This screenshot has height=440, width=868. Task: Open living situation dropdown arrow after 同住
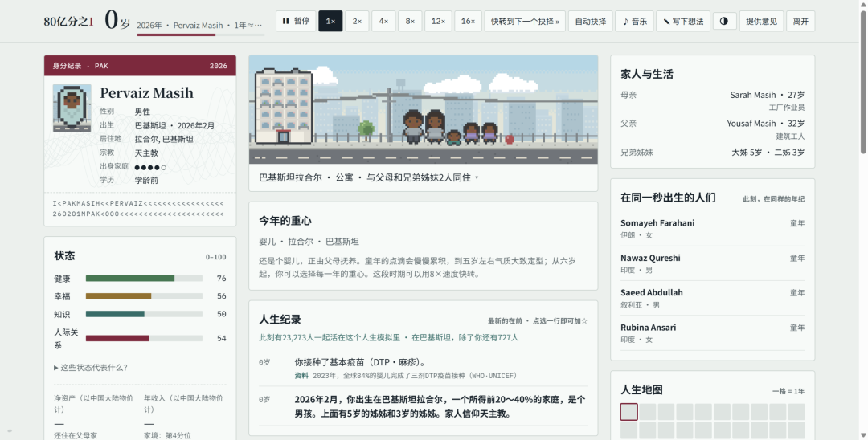[x=477, y=178]
